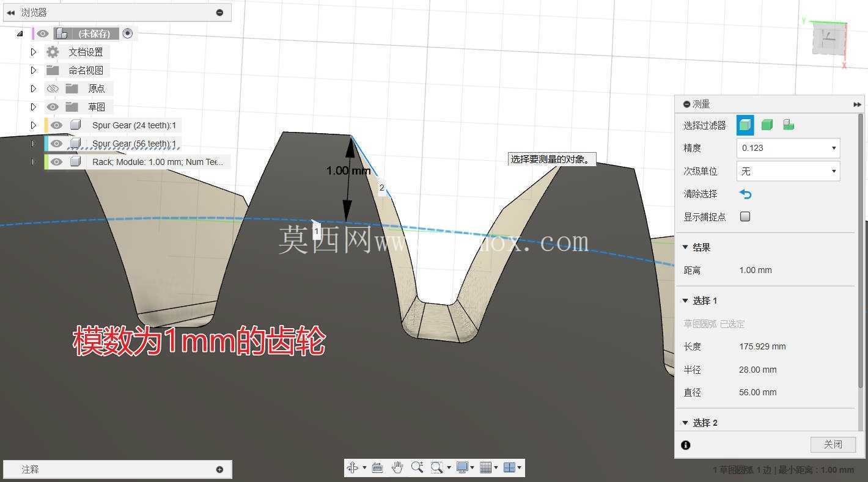Click the length value 175.929 mm
The image size is (868, 482).
pos(762,346)
